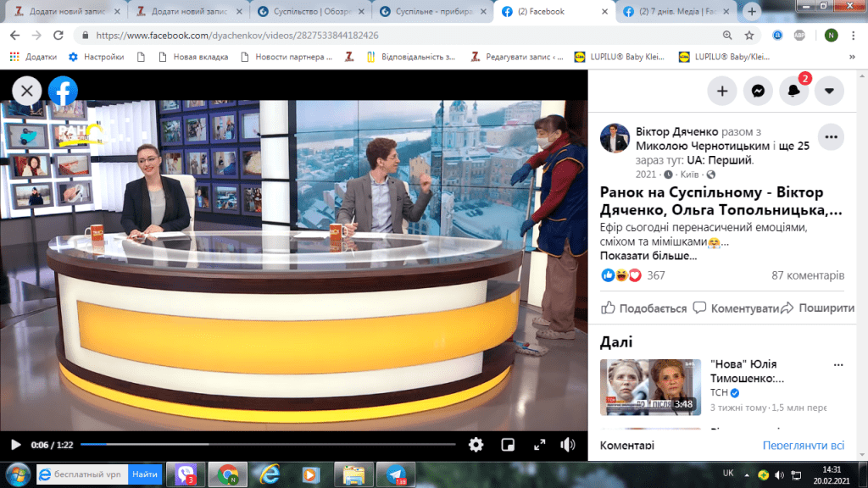Close the Facebook video viewer
The height and width of the screenshot is (488, 868).
pos(27,91)
